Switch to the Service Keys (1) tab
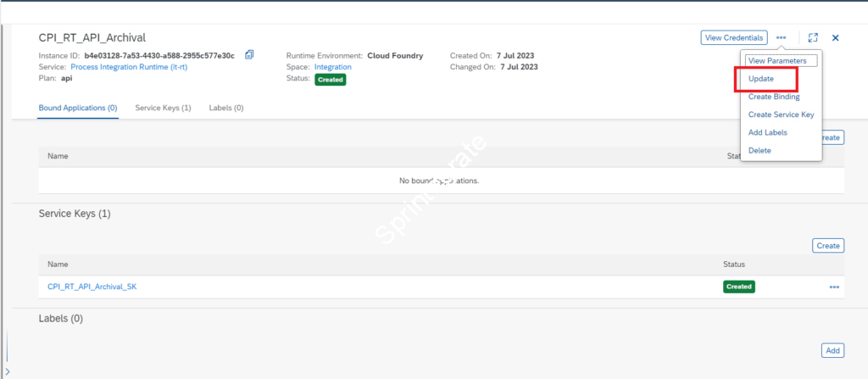 [163, 108]
